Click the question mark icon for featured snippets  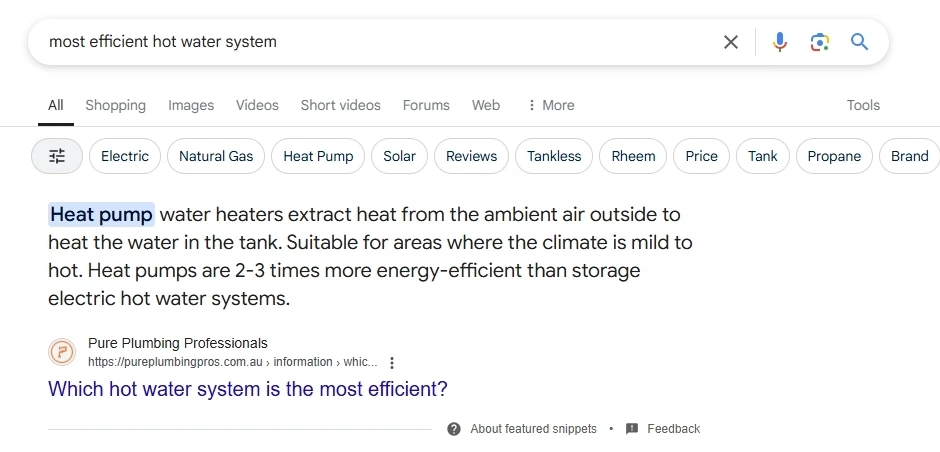point(454,429)
